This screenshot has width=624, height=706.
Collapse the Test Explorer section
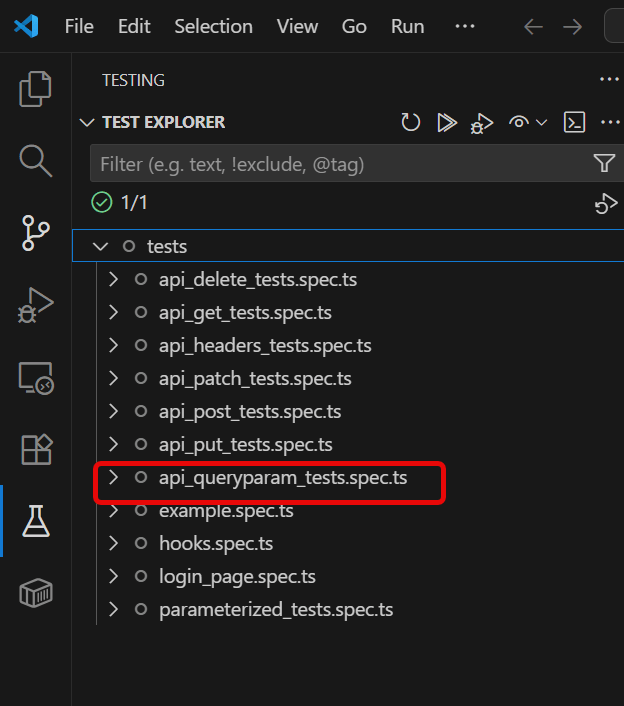(x=86, y=122)
